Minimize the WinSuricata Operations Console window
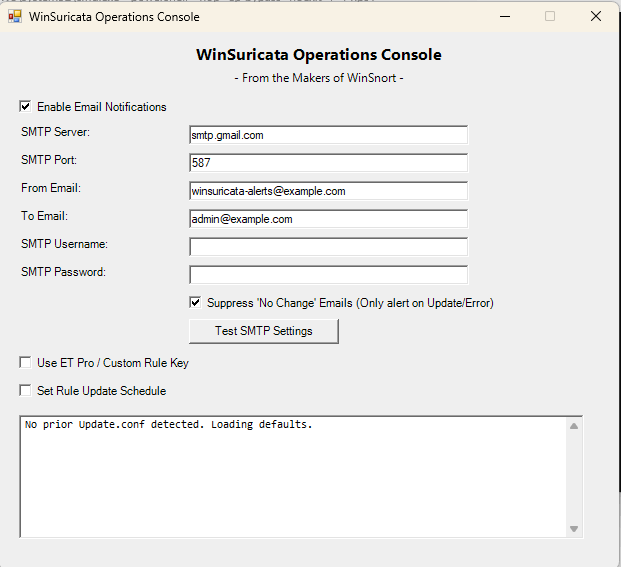Image resolution: width=621 pixels, height=567 pixels. coord(505,16)
